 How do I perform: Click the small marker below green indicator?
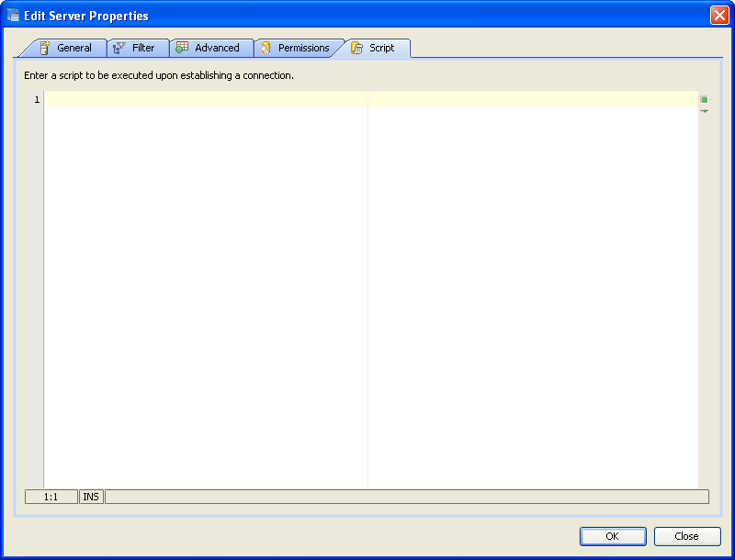(x=704, y=111)
